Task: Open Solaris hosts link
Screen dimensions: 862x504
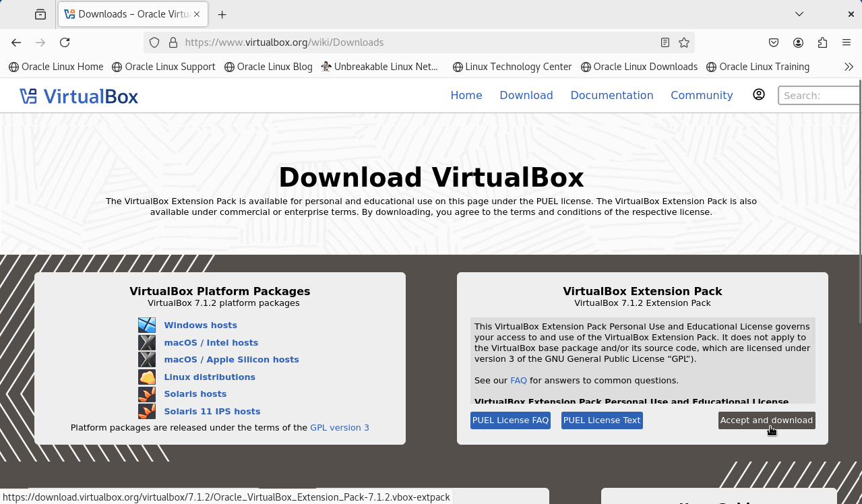Action: pyautogui.click(x=195, y=394)
